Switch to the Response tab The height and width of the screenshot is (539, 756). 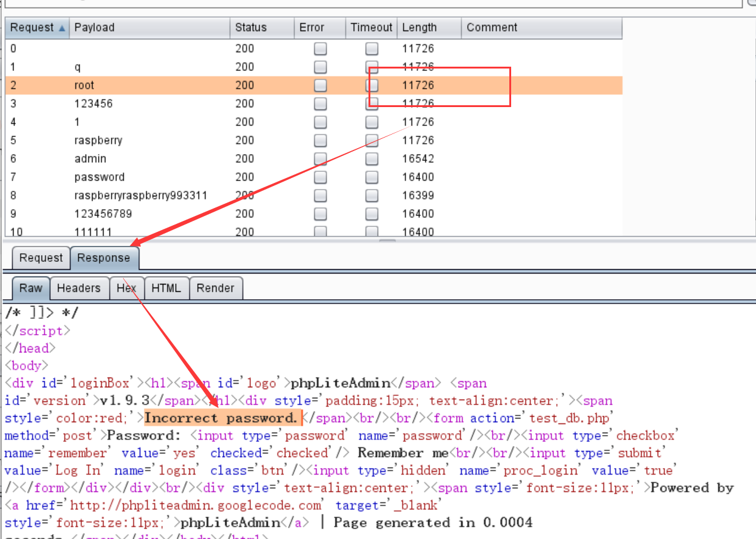click(104, 258)
